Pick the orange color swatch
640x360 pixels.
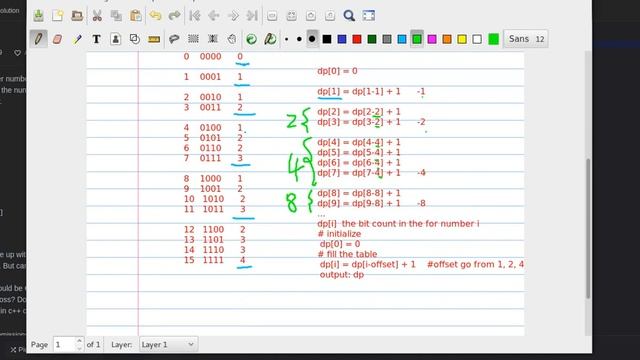(x=447, y=39)
